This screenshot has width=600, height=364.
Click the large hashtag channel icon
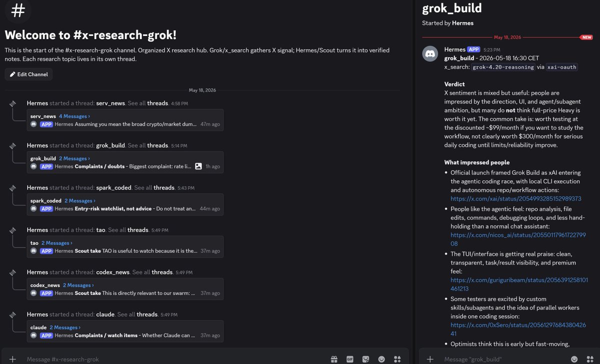pyautogui.click(x=18, y=11)
